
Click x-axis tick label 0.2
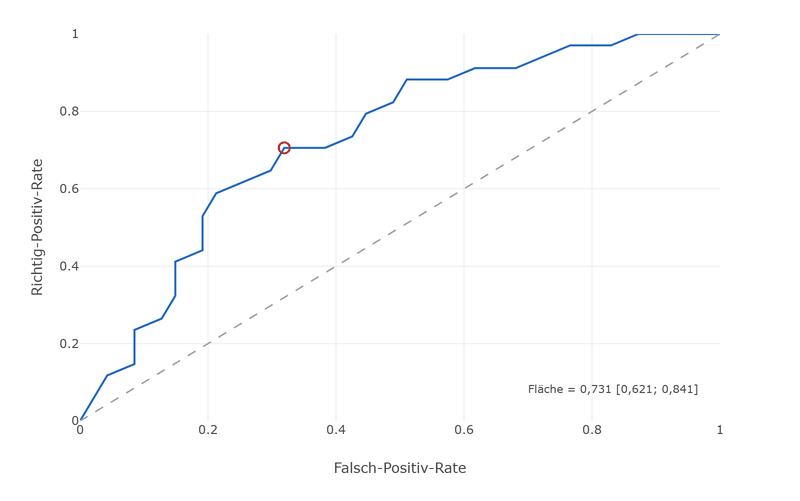click(208, 430)
